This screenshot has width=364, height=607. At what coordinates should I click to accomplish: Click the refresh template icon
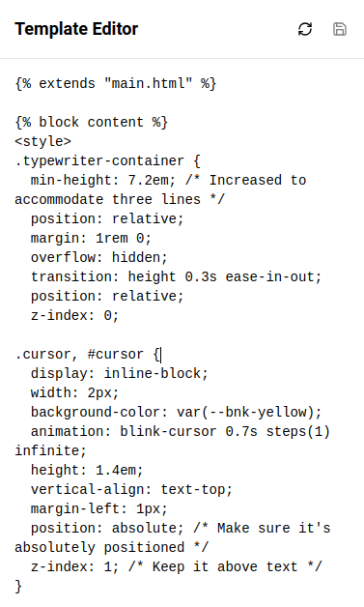point(305,29)
